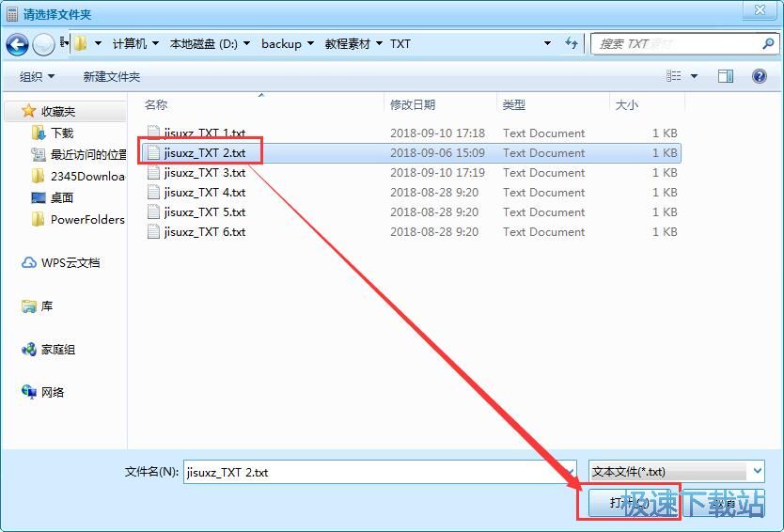
Task: Open 下载 in favorites
Action: pos(62,133)
